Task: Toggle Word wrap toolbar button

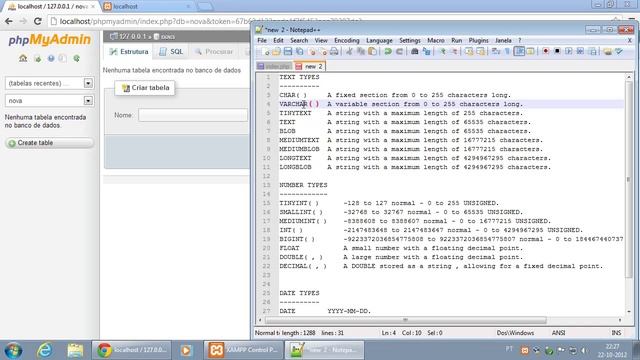Action: tap(496, 51)
